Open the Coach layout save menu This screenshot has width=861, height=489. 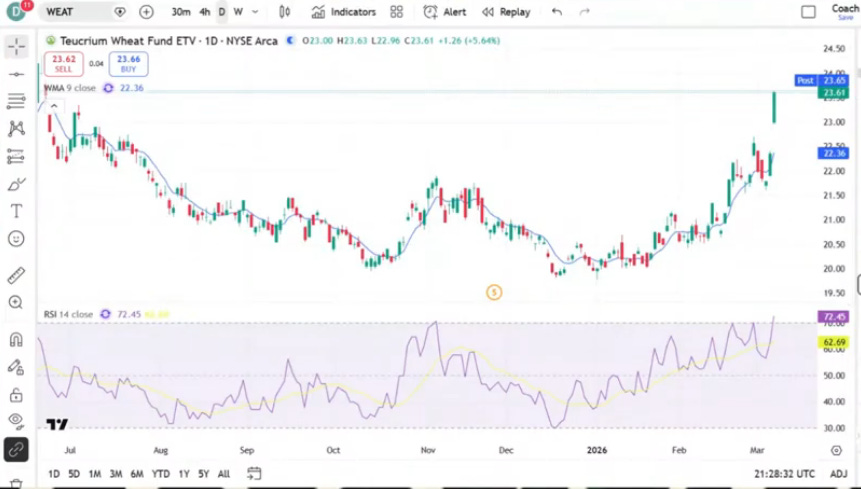coord(845,12)
